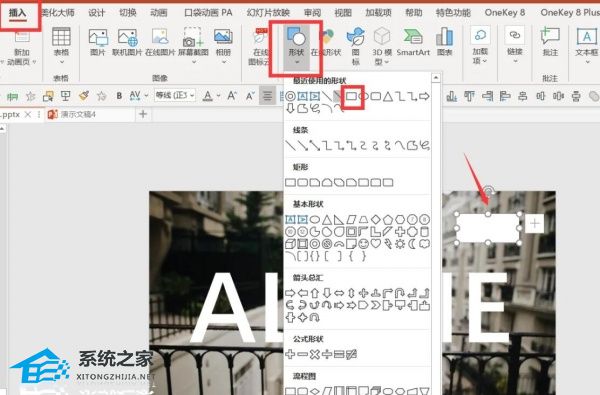Click the plus button beside selected rectangle
The height and width of the screenshot is (395, 600).
[x=535, y=224]
